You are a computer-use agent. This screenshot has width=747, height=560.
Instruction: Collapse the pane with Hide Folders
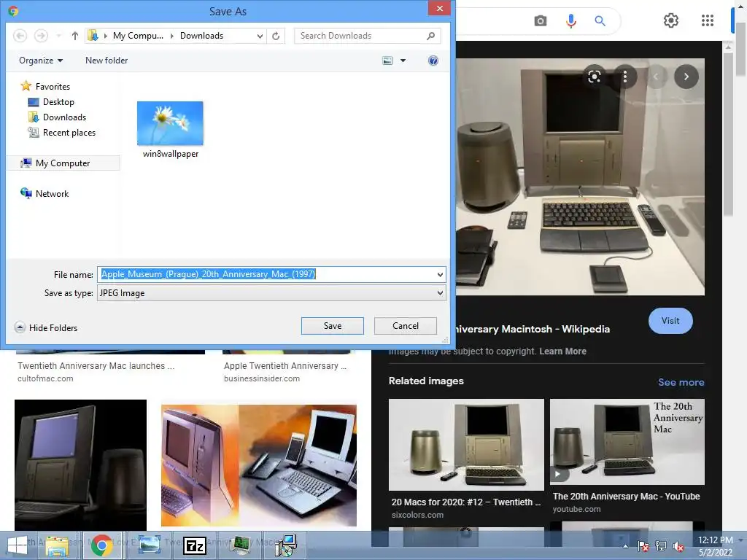(46, 327)
